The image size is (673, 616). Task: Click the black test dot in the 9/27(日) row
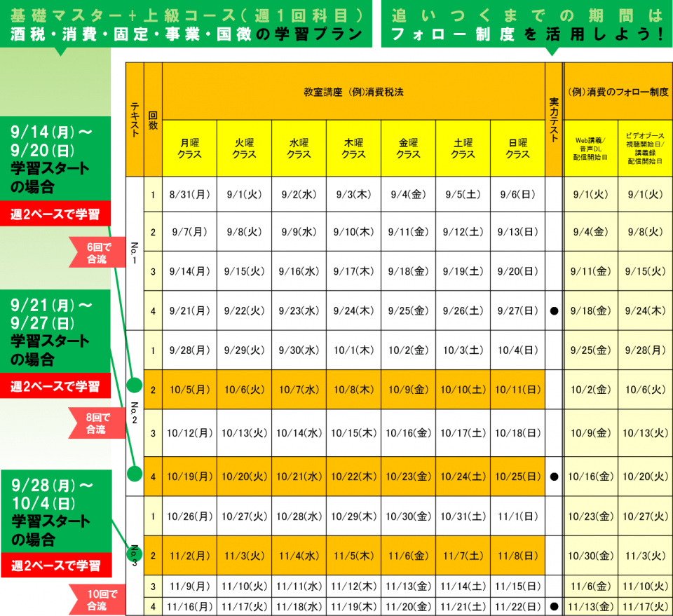click(x=554, y=310)
